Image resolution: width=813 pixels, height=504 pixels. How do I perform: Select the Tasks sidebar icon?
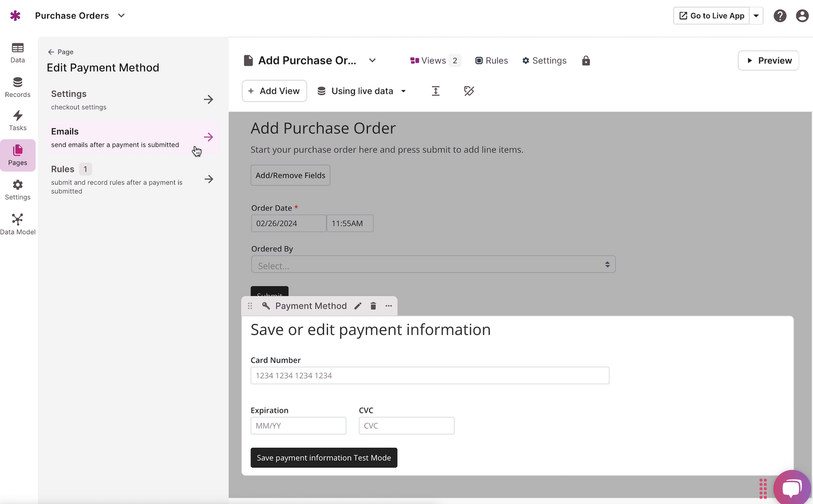17,120
